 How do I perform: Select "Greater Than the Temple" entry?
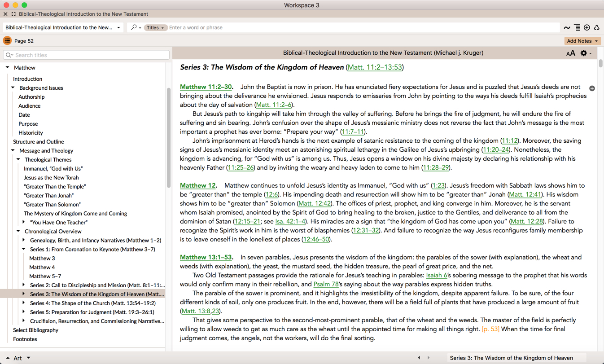click(55, 187)
